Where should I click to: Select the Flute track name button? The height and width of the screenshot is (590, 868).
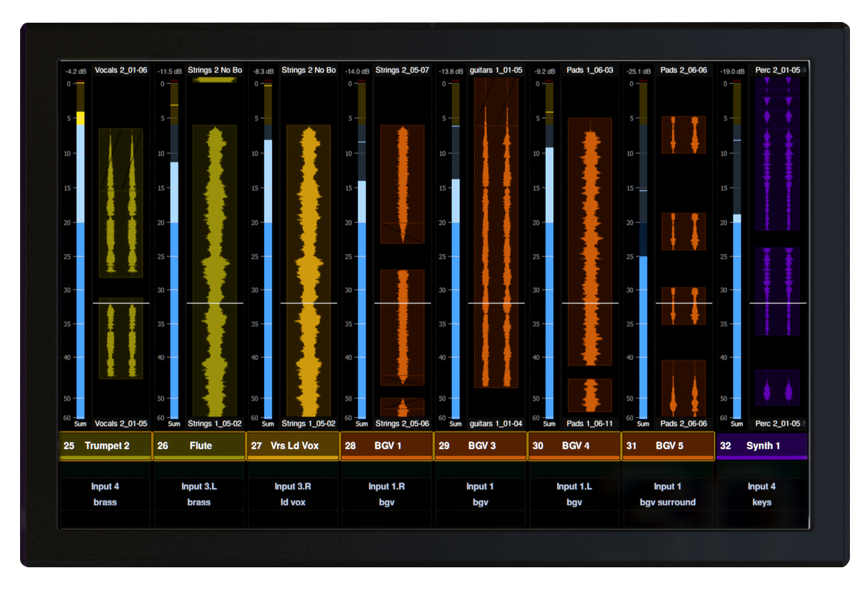(199, 446)
